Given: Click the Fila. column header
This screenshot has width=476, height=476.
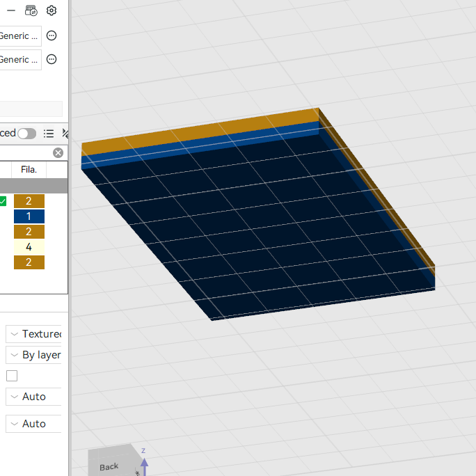Looking at the screenshot, I should [x=29, y=169].
